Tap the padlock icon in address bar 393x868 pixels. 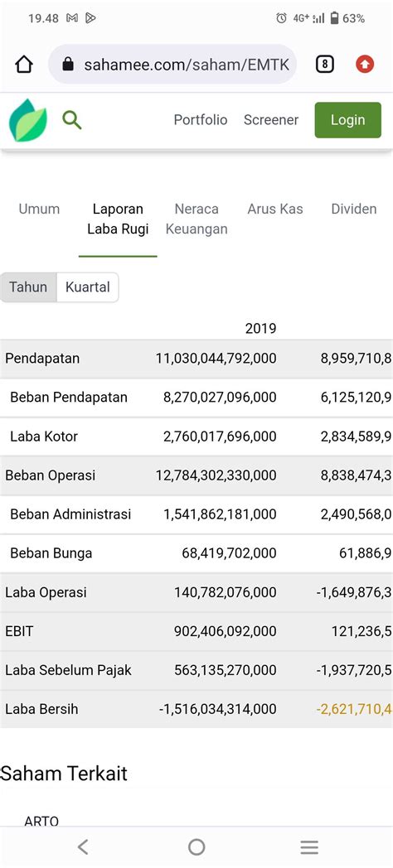coord(68,65)
